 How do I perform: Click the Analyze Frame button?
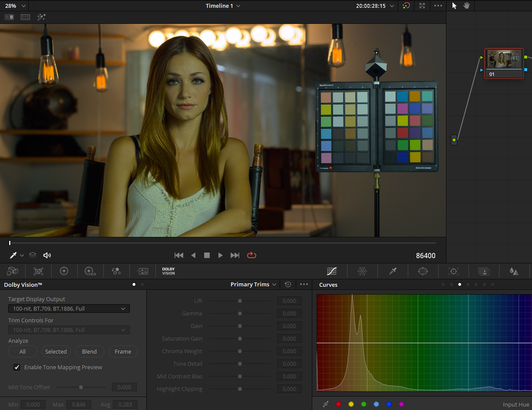[x=123, y=352]
